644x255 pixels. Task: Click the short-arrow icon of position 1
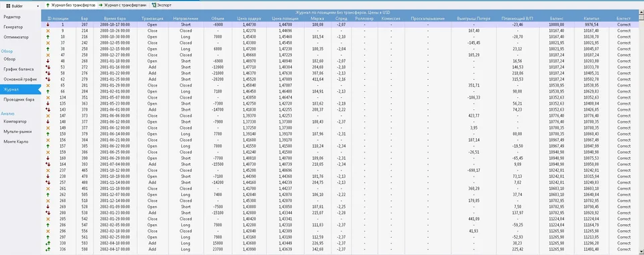click(x=48, y=25)
